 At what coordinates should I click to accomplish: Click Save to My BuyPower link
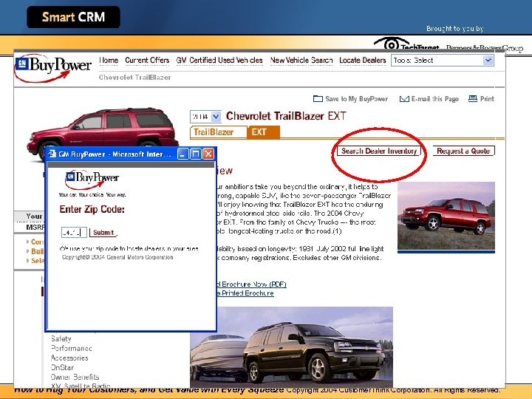point(356,99)
